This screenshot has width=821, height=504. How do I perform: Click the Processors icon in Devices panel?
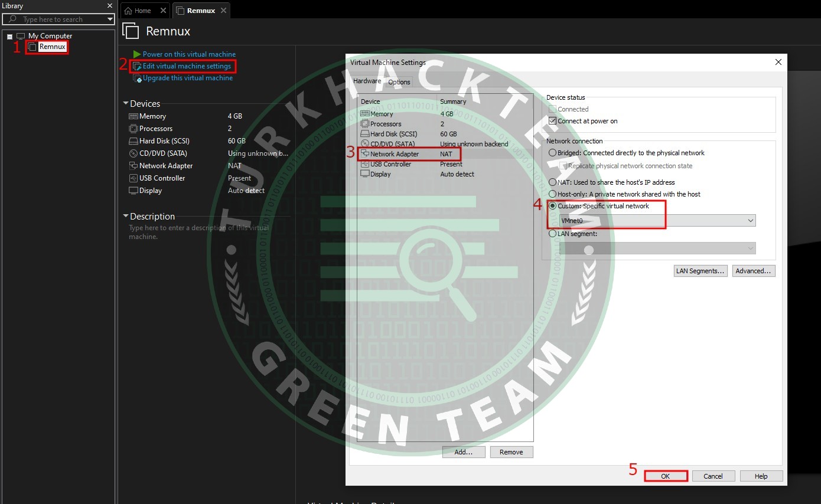coord(133,129)
